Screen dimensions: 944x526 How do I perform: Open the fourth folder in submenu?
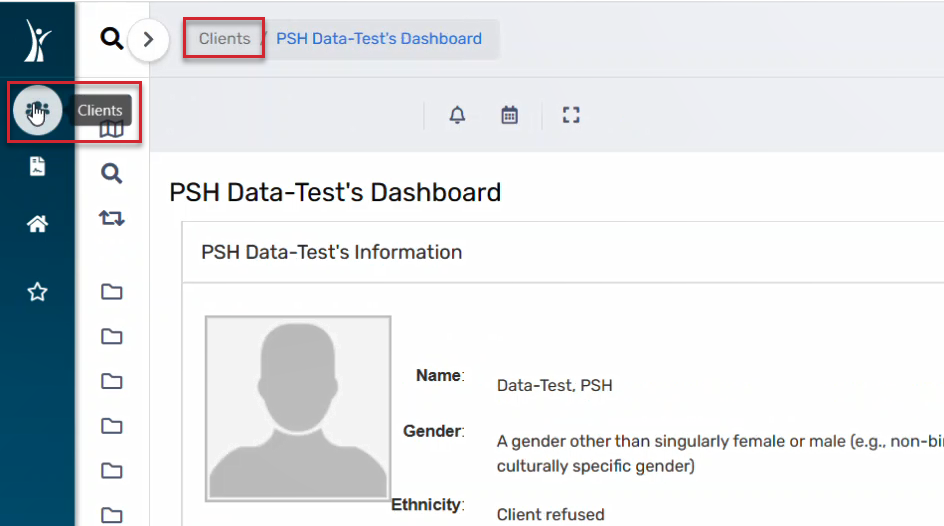(x=111, y=426)
